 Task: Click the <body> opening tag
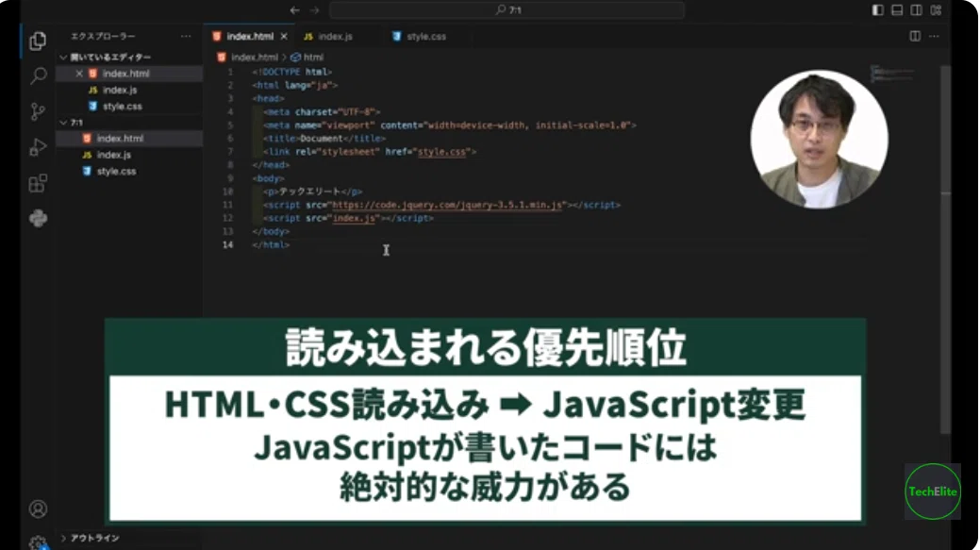click(x=268, y=178)
